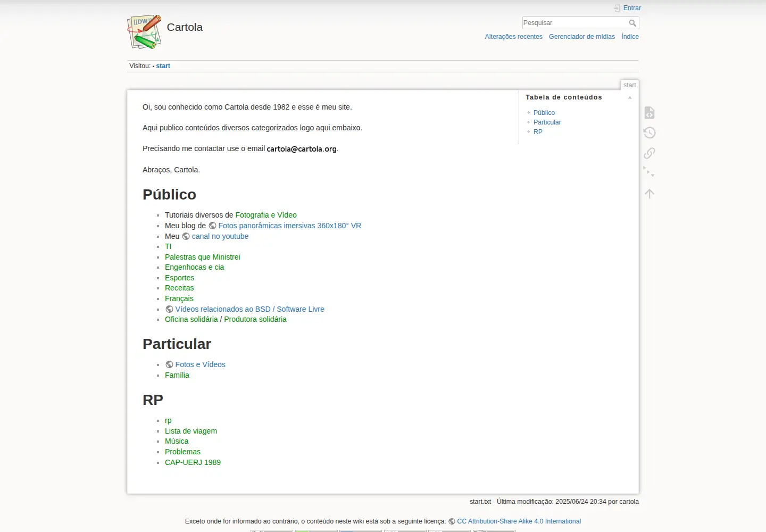Open the CAP-UERJ 1989 link
This screenshot has height=532, width=766.
193,462
